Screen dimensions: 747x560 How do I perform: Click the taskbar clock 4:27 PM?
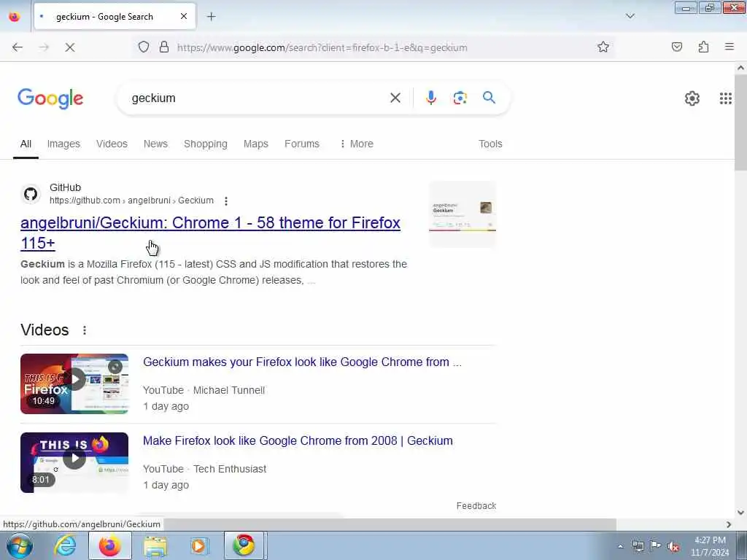[x=710, y=546]
